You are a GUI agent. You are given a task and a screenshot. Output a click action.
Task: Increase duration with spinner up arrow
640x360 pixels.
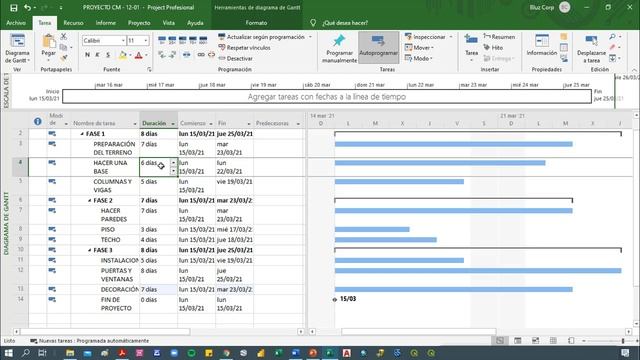[173, 162]
